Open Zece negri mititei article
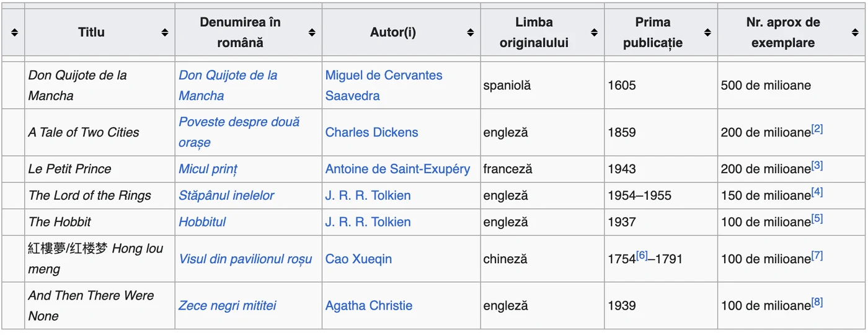 [x=228, y=306]
